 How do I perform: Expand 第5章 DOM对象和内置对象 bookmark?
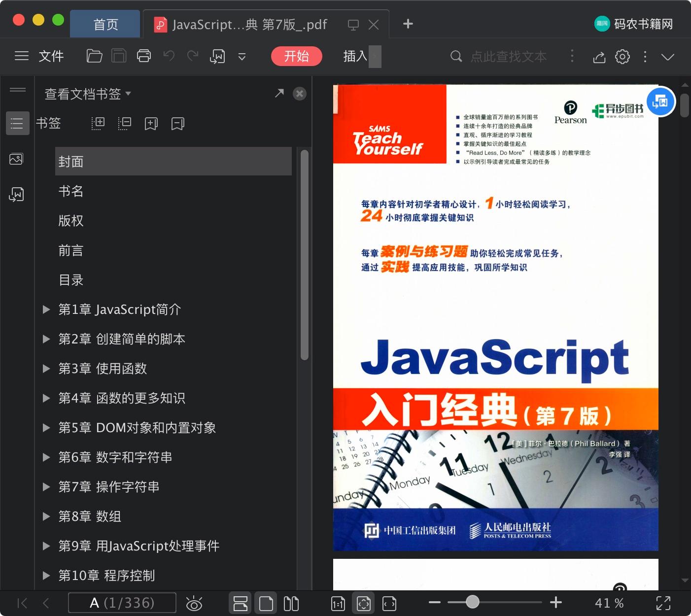(46, 428)
